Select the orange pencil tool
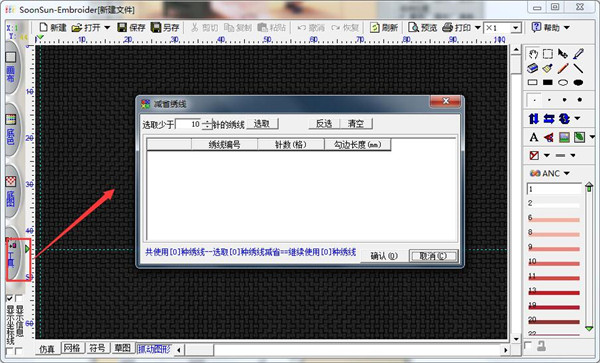Viewport: 600px width, 363px height. pyautogui.click(x=563, y=68)
